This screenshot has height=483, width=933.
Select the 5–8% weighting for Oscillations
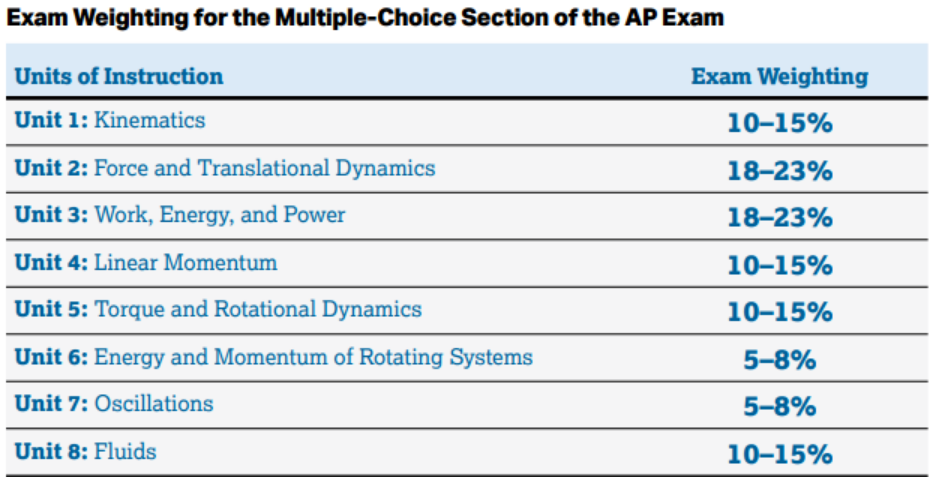click(779, 407)
